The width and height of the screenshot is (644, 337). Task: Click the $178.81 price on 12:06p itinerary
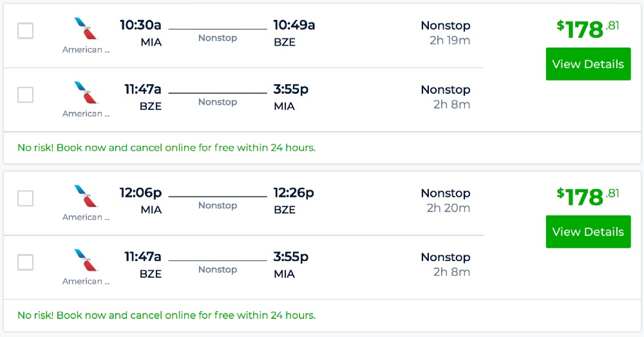click(587, 196)
